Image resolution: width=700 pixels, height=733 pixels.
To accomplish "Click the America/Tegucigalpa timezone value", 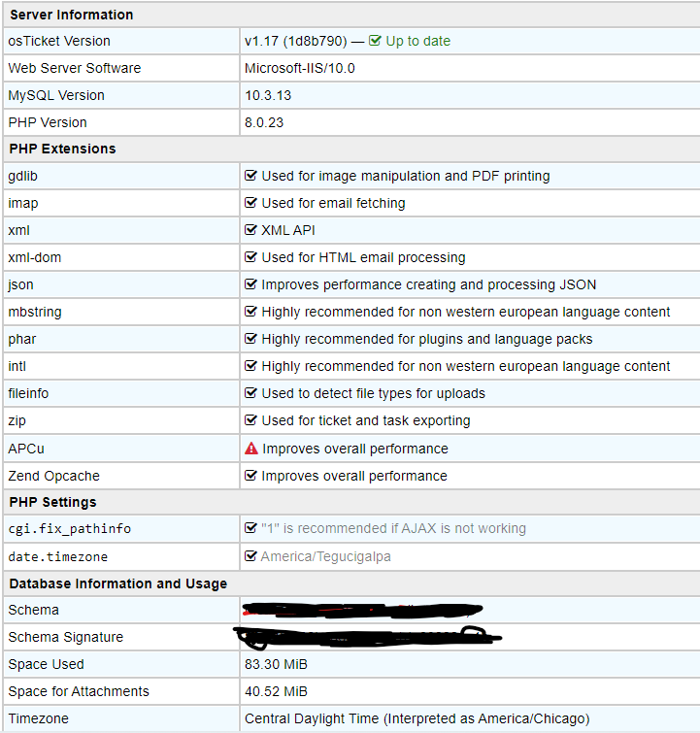I will coord(325,556).
